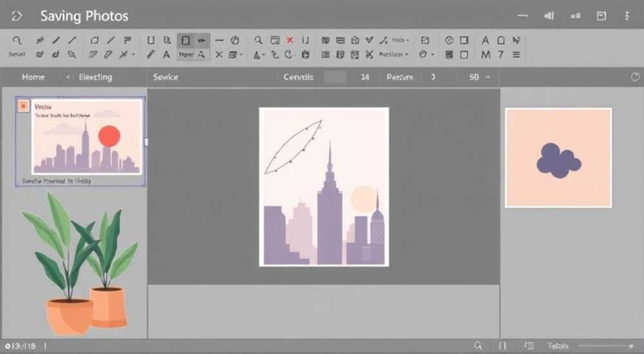Open the Electing tab
This screenshot has width=644, height=354.
95,77
